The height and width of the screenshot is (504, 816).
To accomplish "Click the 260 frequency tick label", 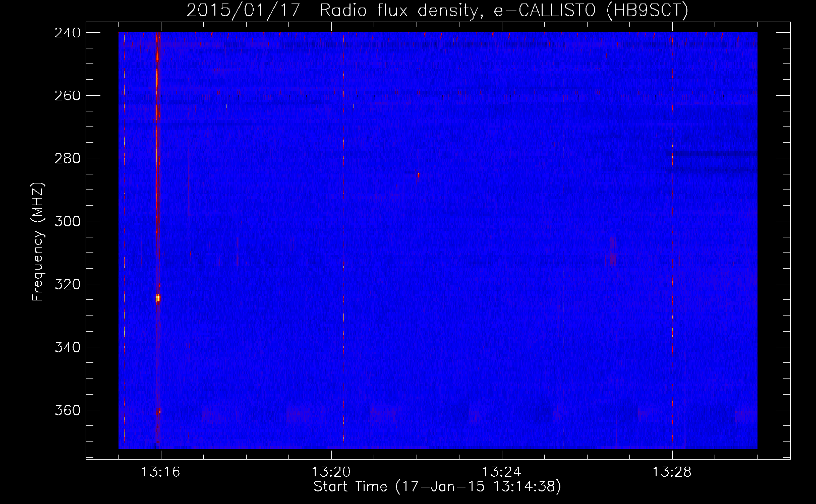I will click(68, 95).
